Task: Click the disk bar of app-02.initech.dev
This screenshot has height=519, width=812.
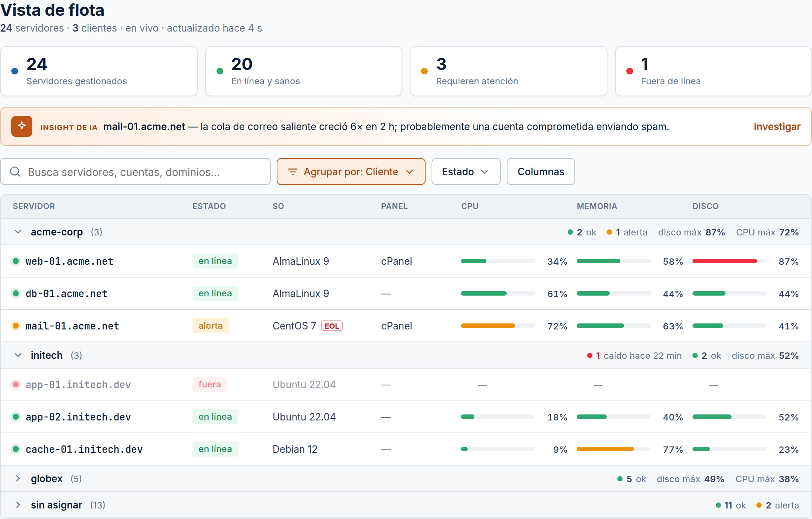Action: [729, 417]
